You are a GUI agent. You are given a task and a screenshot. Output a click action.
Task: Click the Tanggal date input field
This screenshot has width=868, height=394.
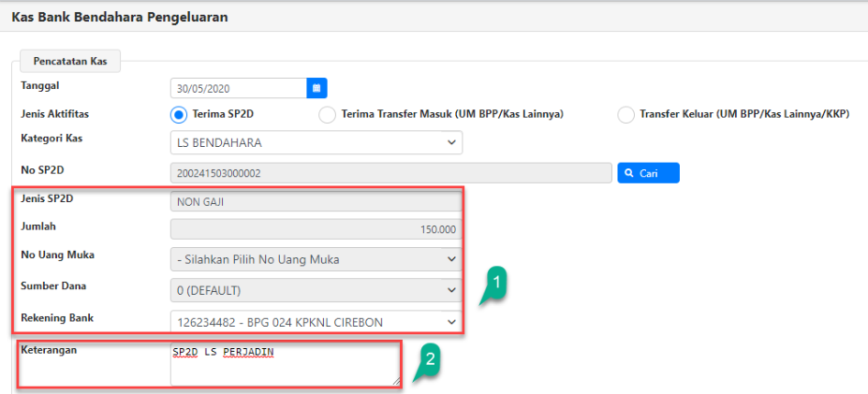click(239, 87)
